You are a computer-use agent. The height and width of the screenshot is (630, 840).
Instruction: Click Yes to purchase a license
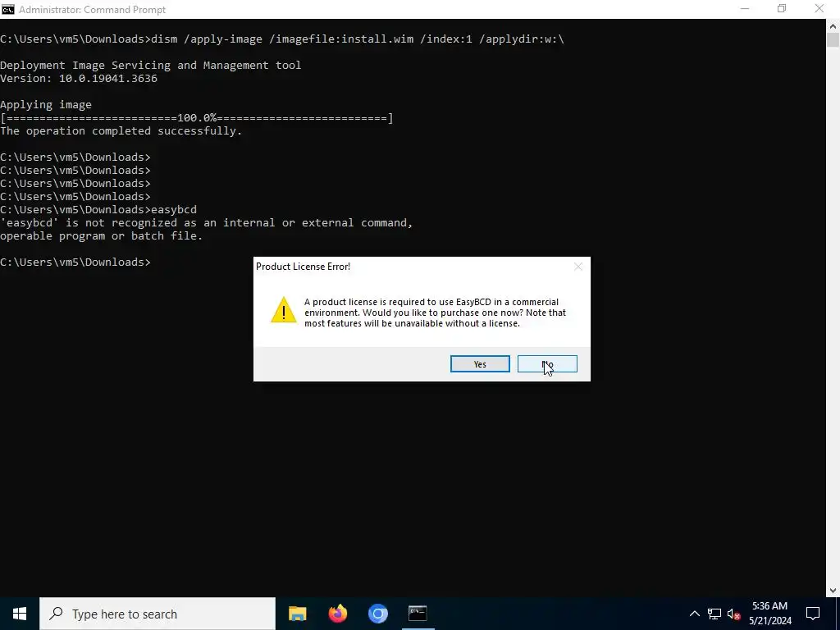coord(479,363)
